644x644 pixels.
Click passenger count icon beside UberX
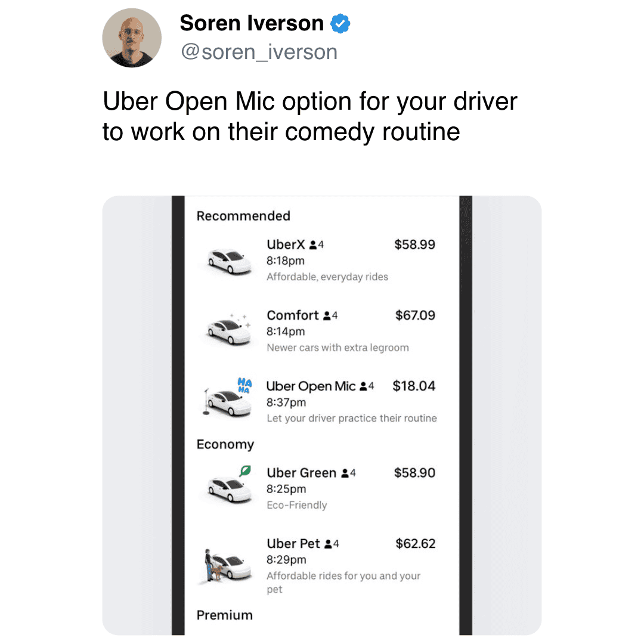313,245
